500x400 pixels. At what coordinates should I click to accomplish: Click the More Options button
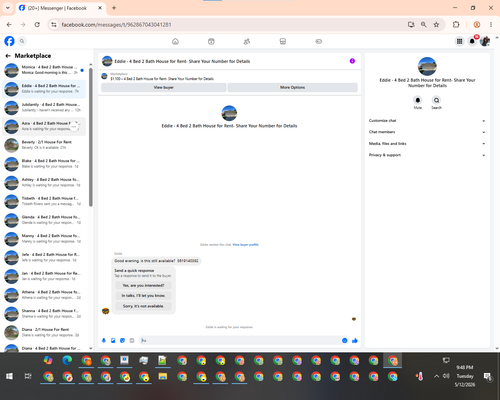tap(293, 87)
